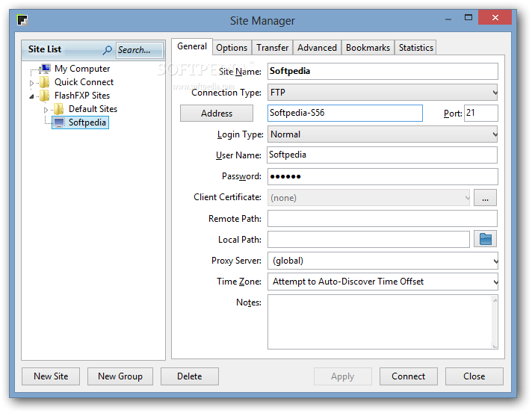Click the Apply button
532x413 pixels.
(x=343, y=376)
